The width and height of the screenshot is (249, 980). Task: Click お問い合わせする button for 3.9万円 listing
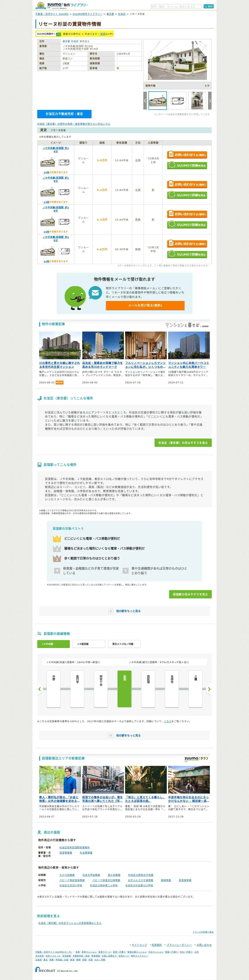pos(187,155)
